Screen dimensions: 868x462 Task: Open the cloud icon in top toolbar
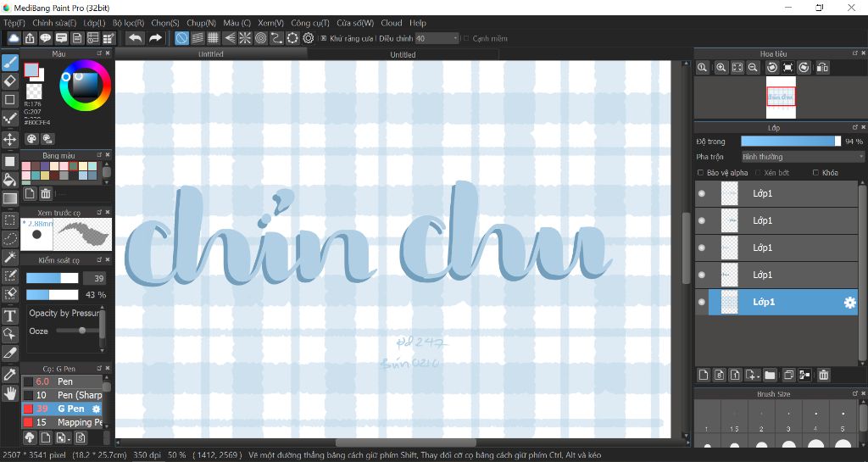click(14, 38)
